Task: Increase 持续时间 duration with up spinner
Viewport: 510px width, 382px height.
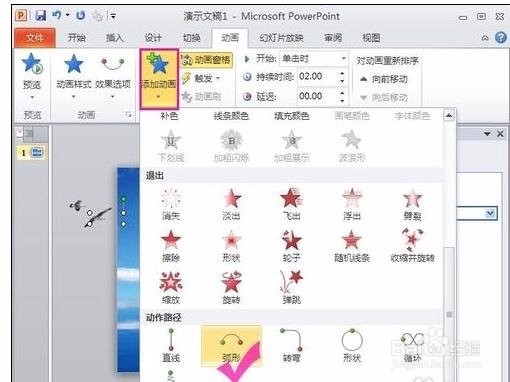Action: click(342, 73)
